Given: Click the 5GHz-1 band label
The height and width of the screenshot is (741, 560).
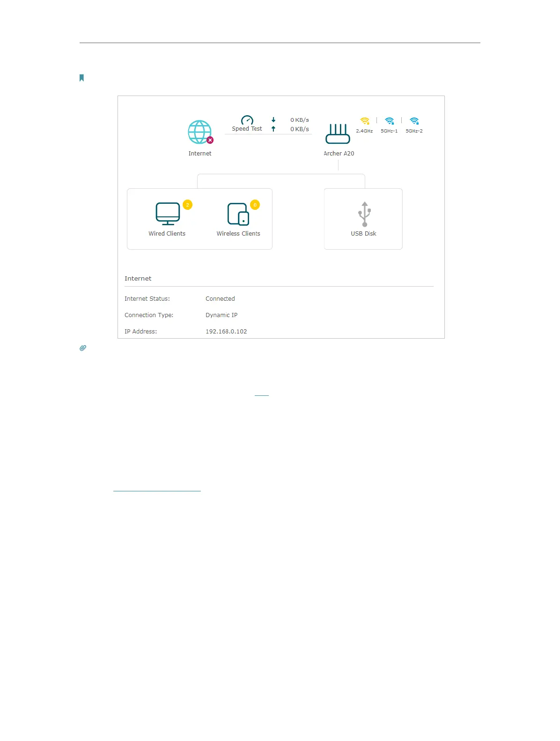Looking at the screenshot, I should [x=389, y=131].
